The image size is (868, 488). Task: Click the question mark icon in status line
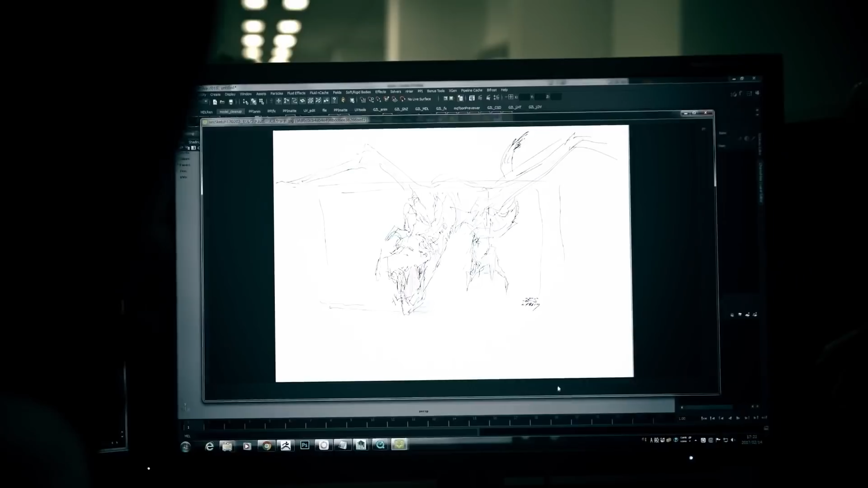coord(335,100)
